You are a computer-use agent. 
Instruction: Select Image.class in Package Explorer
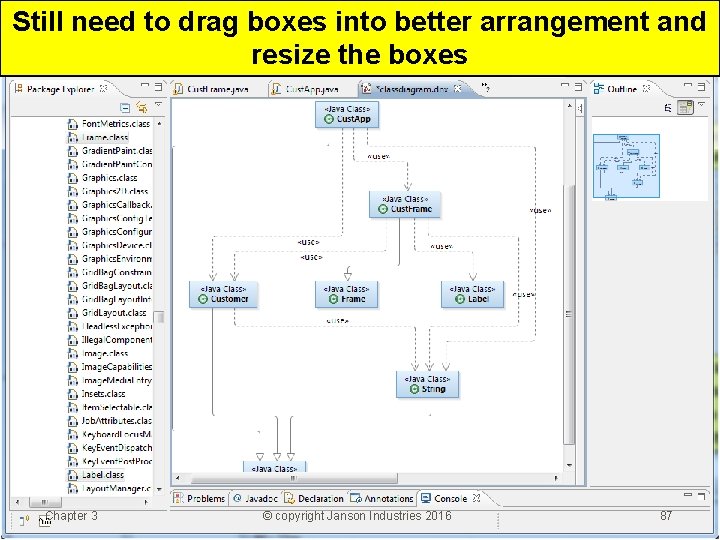tap(98, 354)
